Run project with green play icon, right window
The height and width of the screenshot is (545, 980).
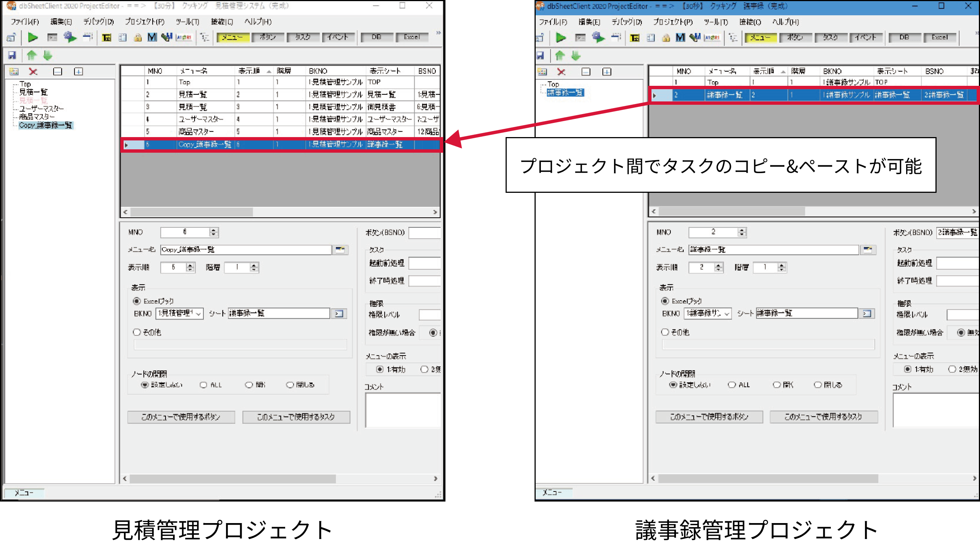coord(561,37)
